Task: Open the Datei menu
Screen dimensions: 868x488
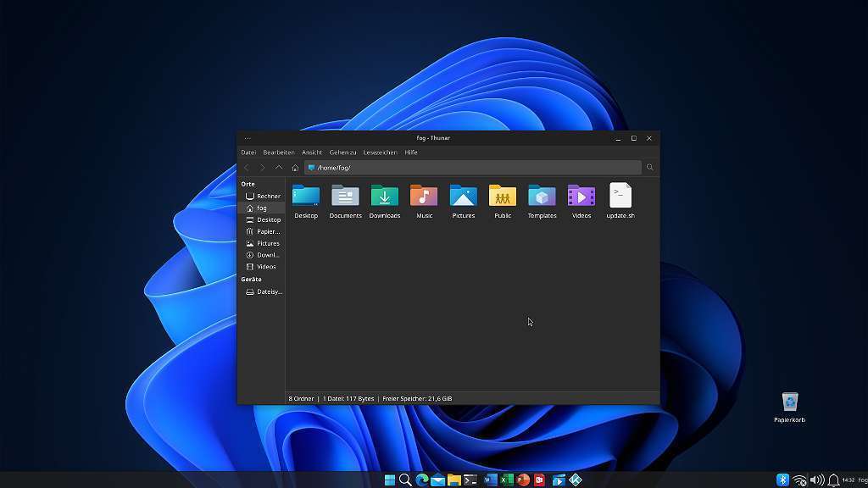Action: click(248, 152)
